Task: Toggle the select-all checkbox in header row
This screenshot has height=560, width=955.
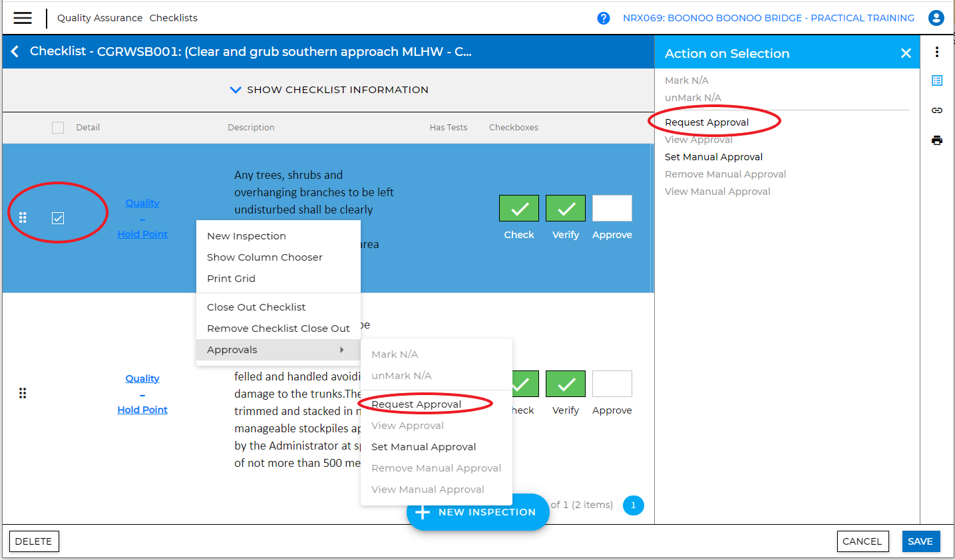Action: (58, 128)
